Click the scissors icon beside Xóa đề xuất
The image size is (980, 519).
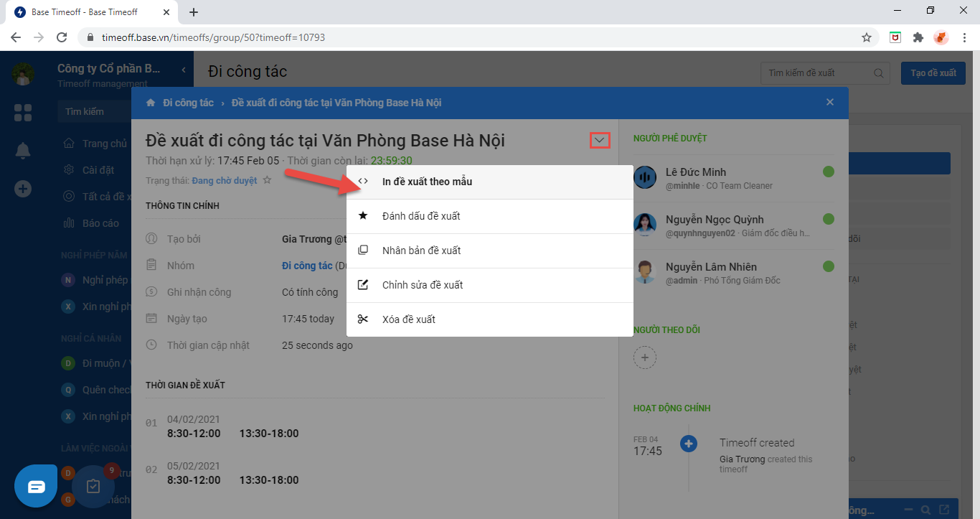(363, 319)
